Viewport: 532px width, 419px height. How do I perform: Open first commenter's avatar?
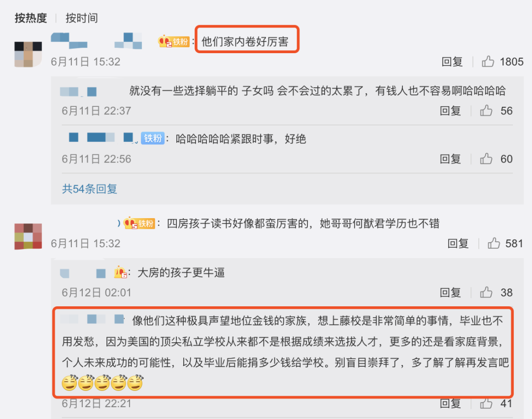point(28,54)
